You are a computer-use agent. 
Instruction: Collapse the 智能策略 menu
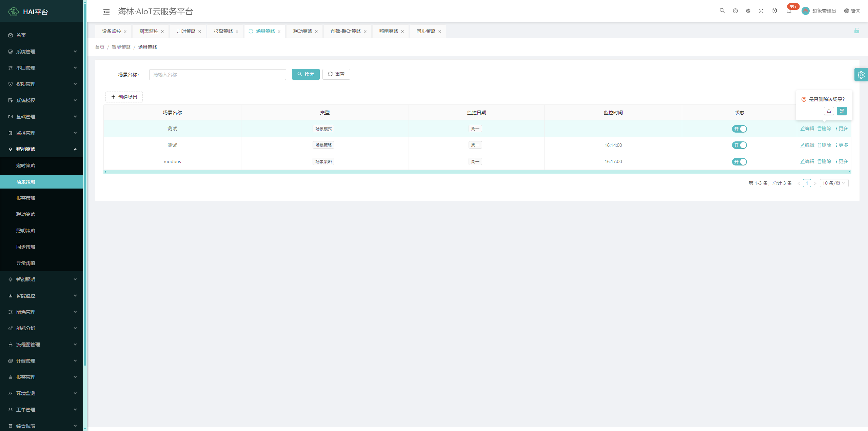[41, 149]
